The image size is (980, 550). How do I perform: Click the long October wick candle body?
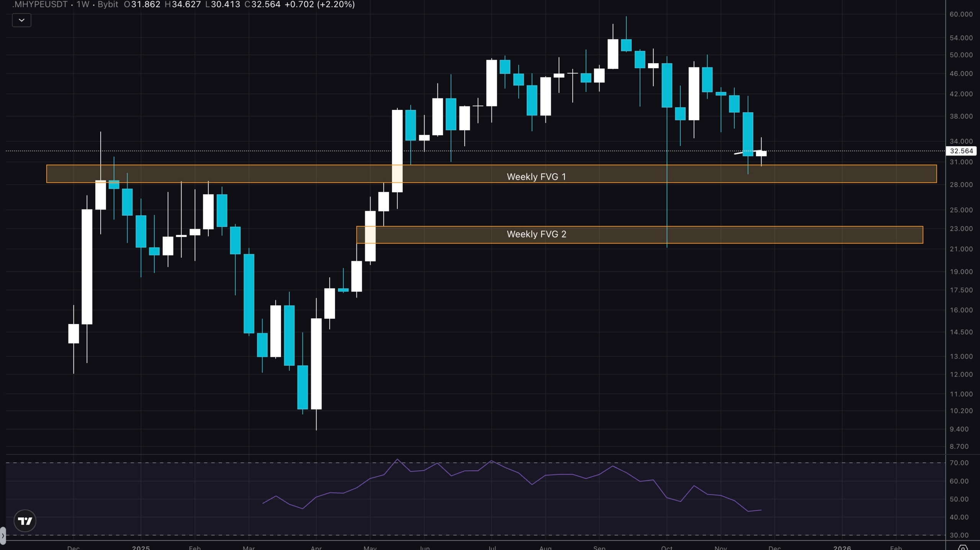(667, 85)
